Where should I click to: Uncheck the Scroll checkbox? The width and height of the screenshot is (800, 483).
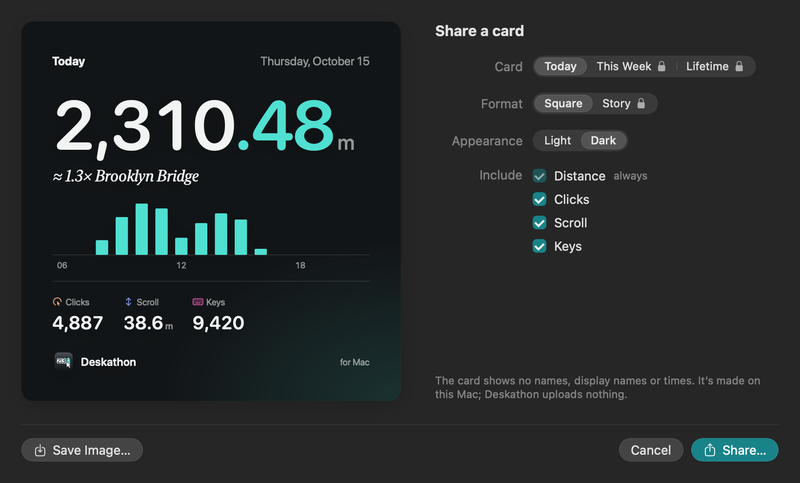click(539, 223)
